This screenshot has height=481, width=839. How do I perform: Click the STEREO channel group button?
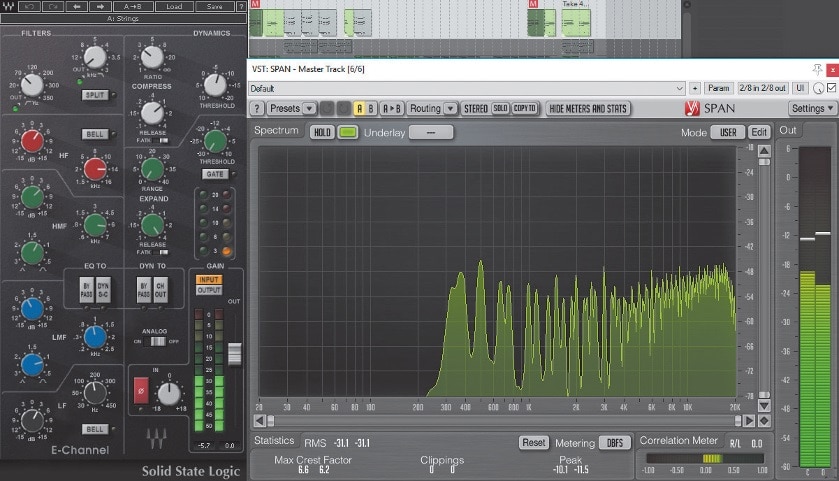coord(476,109)
